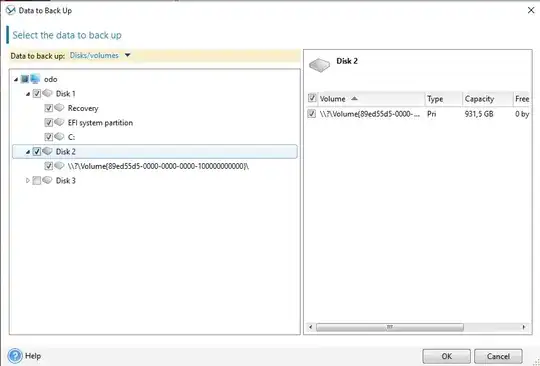The height and width of the screenshot is (366, 540).
Task: Toggle the select-all checkbox in Volume header
Action: tap(312, 99)
